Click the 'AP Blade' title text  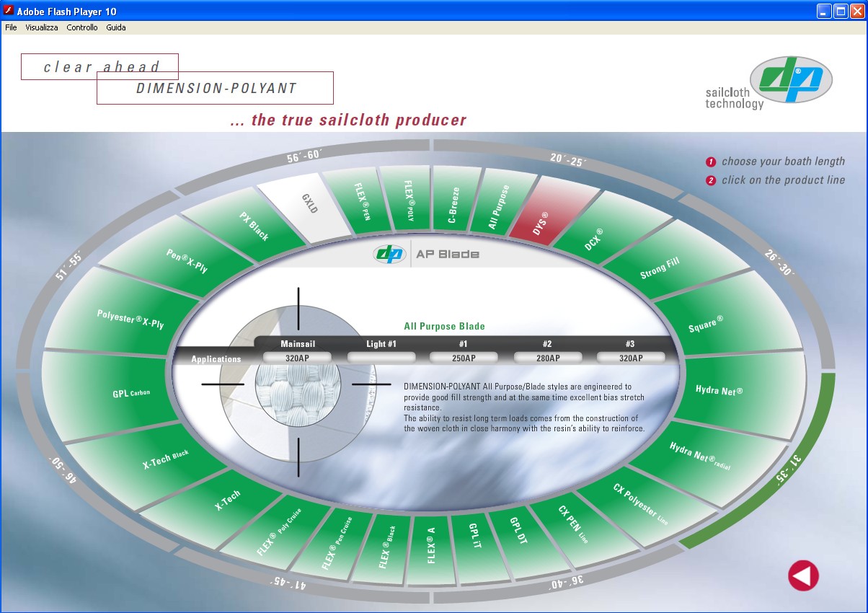point(448,254)
